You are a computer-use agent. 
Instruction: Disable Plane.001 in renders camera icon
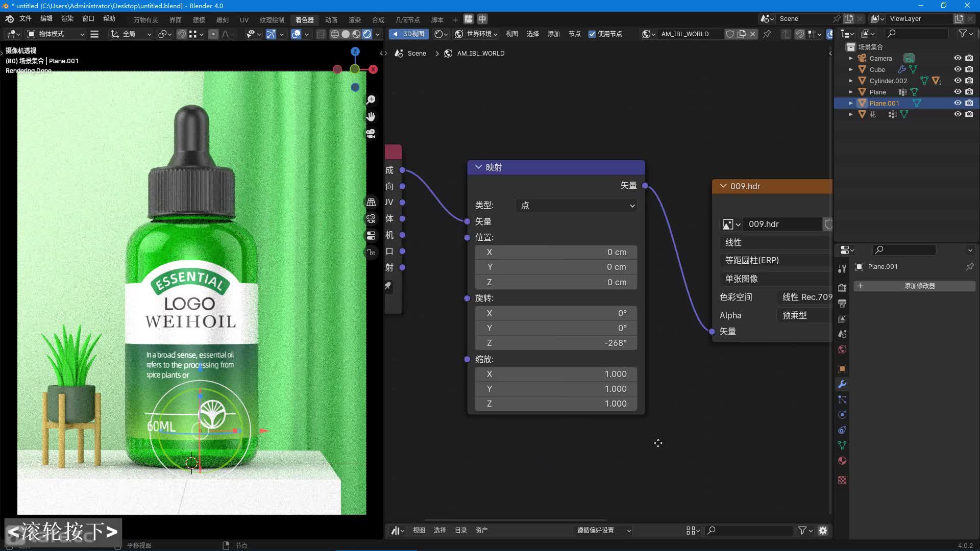click(969, 103)
